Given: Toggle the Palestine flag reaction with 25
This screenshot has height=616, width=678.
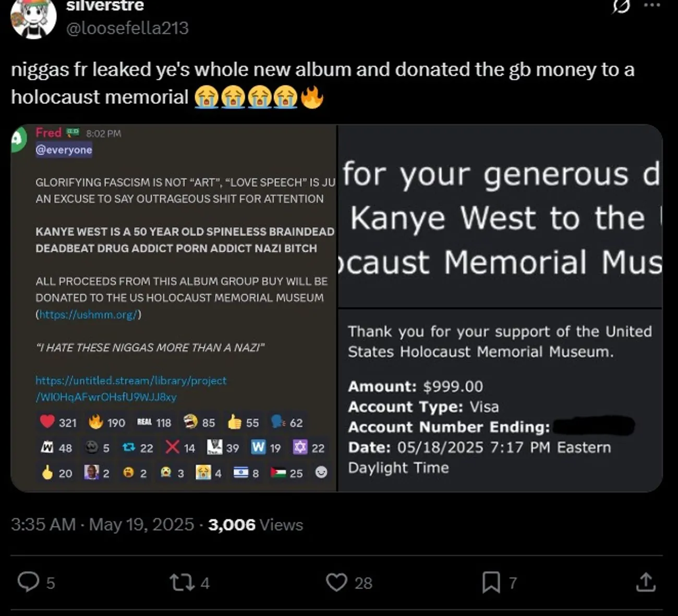Looking at the screenshot, I should 287,473.
